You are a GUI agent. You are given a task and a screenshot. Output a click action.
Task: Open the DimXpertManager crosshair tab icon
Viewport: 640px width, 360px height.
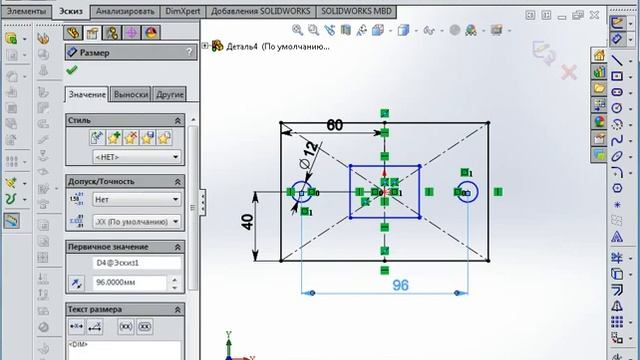click(131, 33)
